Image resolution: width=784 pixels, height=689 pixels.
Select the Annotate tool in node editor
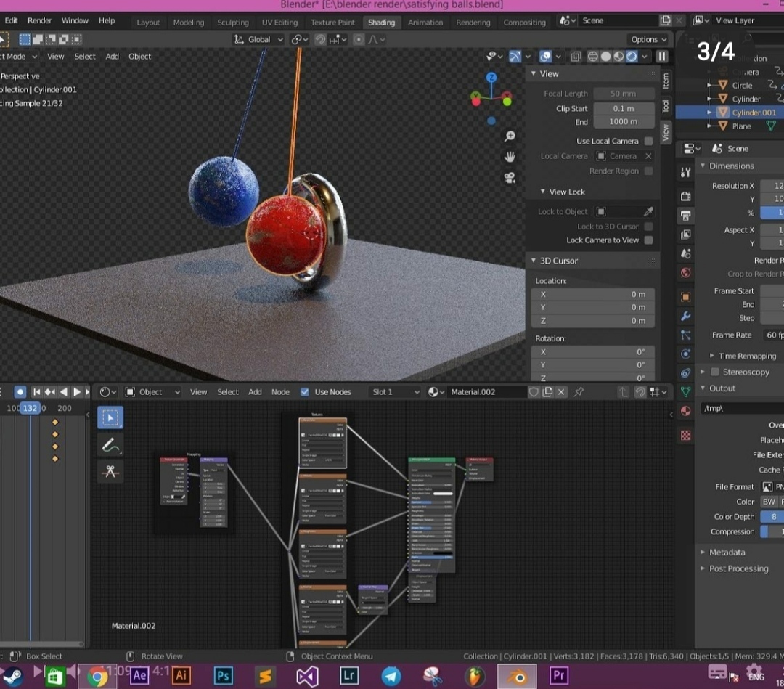[x=110, y=444]
